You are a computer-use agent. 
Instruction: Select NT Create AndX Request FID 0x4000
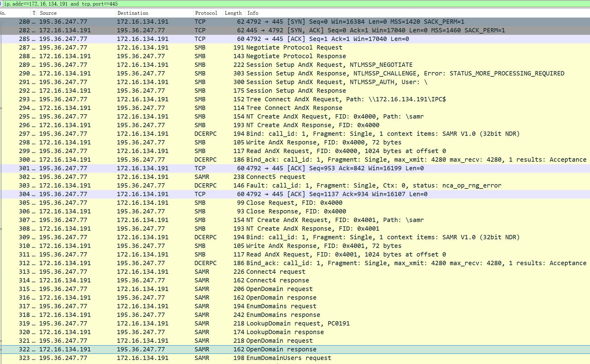[295, 116]
